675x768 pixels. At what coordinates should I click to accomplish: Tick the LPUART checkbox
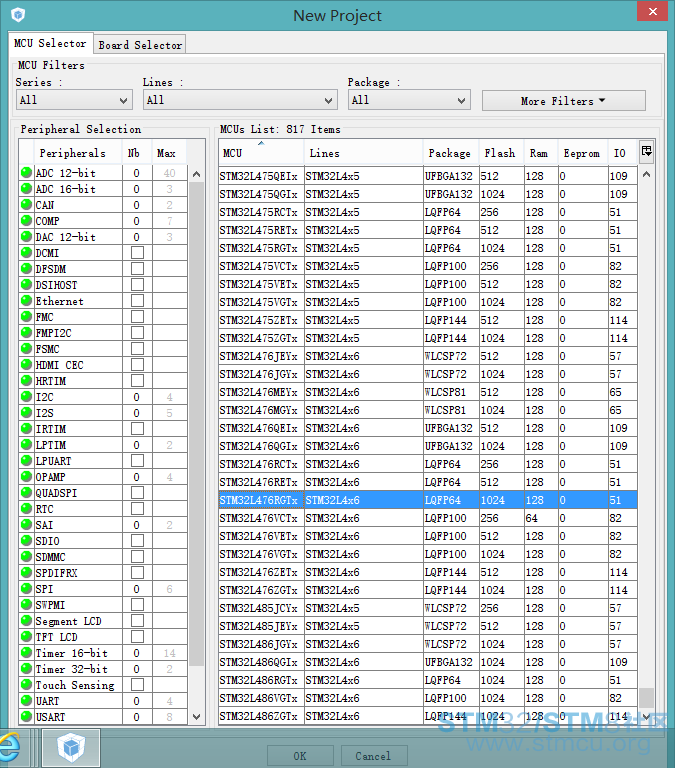click(138, 460)
